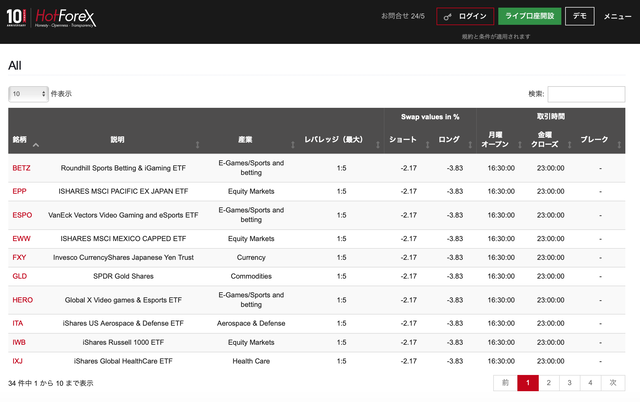Click sort arrows on ロング column
Viewport: 640px width, 402px height.
(x=470, y=145)
